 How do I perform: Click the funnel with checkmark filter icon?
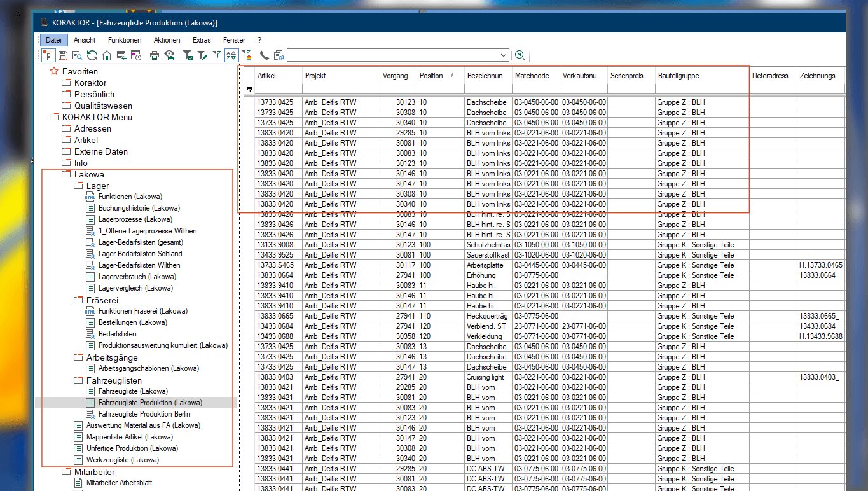tap(188, 55)
